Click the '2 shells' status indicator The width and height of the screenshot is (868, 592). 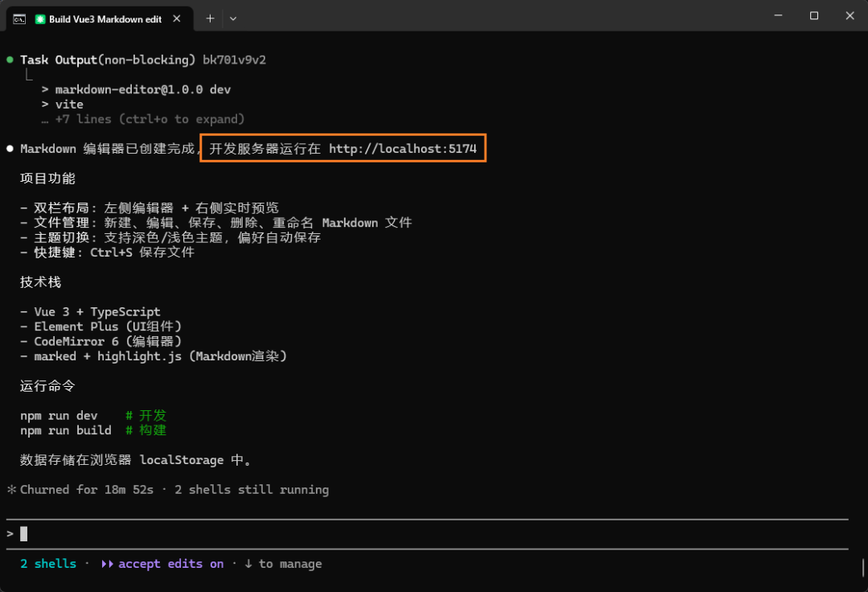pyautogui.click(x=47, y=563)
